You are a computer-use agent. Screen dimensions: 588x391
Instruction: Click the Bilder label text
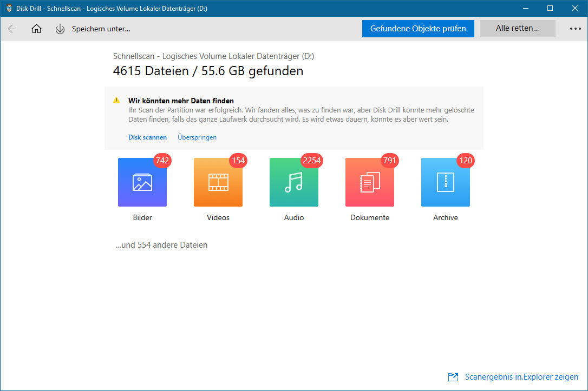142,217
